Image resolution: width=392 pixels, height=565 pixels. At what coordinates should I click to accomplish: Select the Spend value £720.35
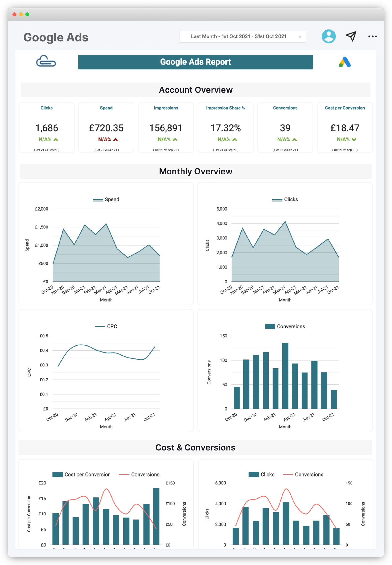pos(106,128)
